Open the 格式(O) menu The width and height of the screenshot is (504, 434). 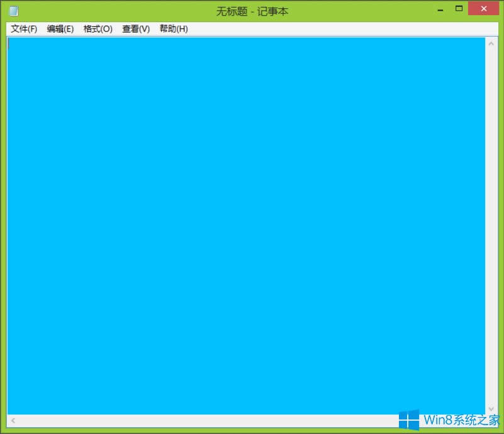pyautogui.click(x=98, y=28)
